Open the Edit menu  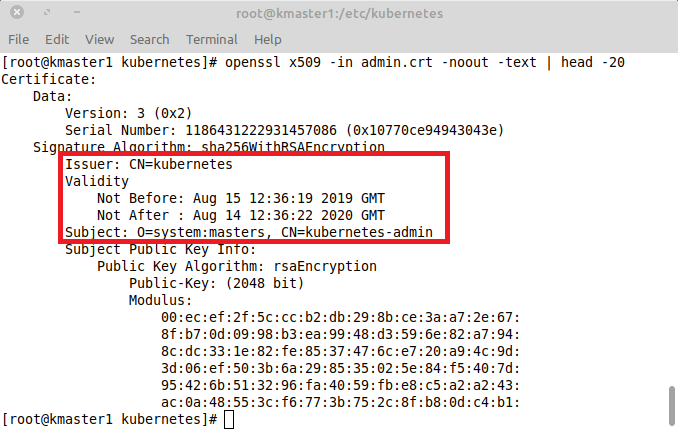pyautogui.click(x=57, y=39)
